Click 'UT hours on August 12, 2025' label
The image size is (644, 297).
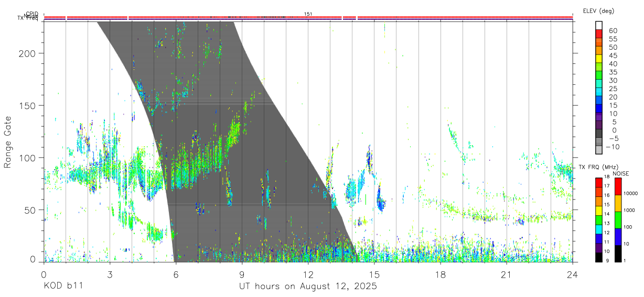(308, 287)
